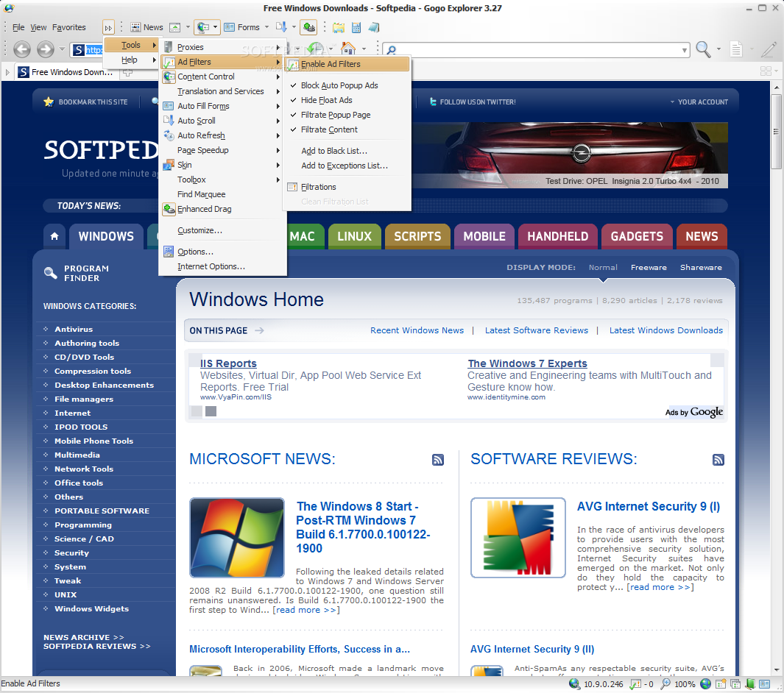Click the search input field in toolbar

tap(537, 50)
